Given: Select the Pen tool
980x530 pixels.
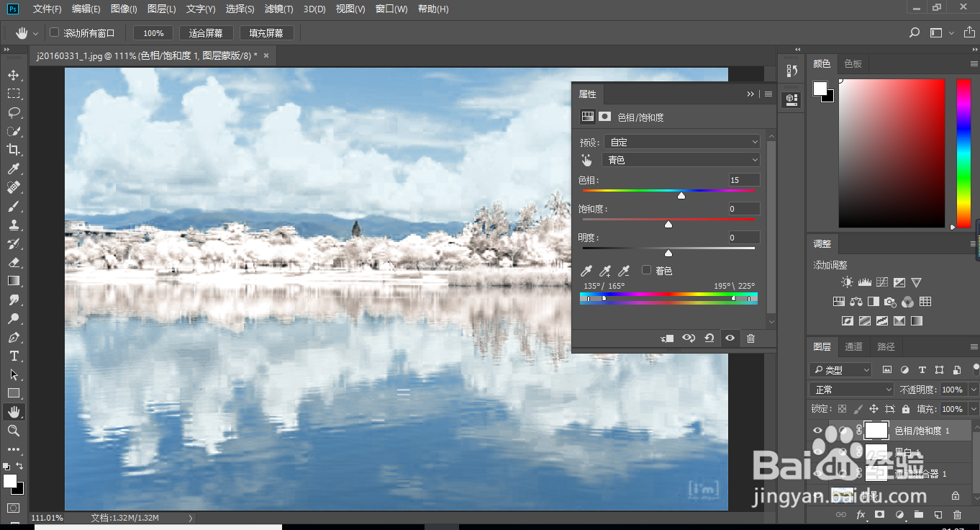Looking at the screenshot, I should 14,337.
